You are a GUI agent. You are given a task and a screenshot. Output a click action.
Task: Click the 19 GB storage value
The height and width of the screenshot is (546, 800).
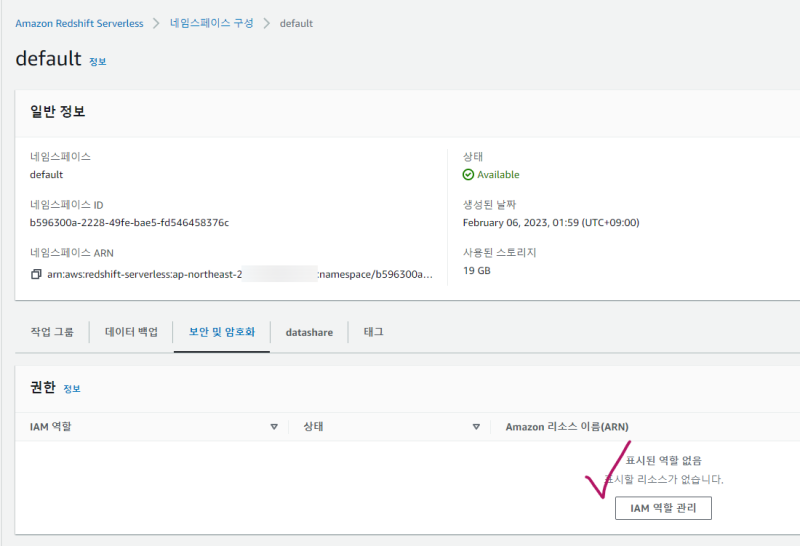pyautogui.click(x=477, y=270)
